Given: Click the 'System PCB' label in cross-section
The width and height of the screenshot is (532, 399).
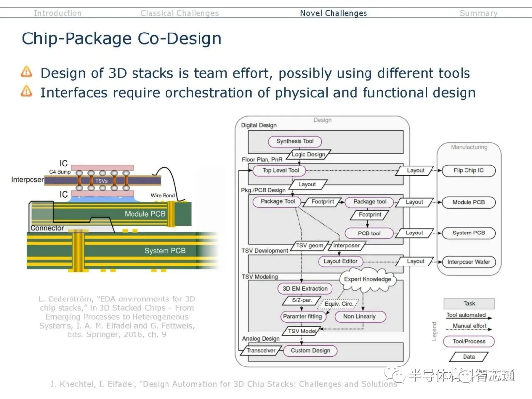Looking at the screenshot, I should pyautogui.click(x=165, y=251).
